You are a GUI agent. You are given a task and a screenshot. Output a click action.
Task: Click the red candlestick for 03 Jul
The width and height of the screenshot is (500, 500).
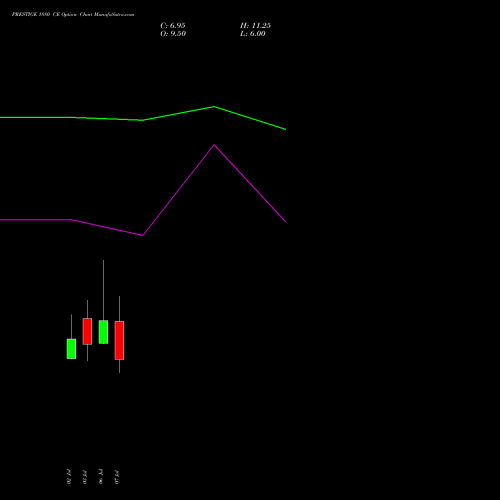point(87,331)
